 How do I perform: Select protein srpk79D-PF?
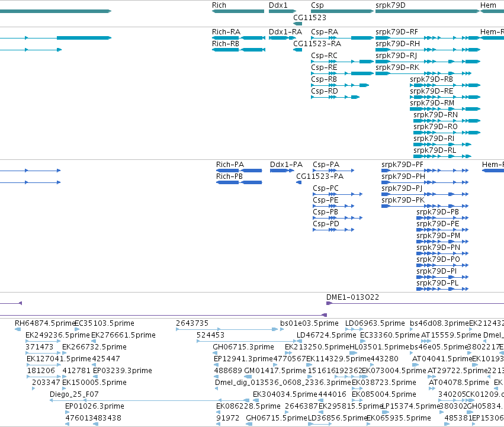[402, 165]
